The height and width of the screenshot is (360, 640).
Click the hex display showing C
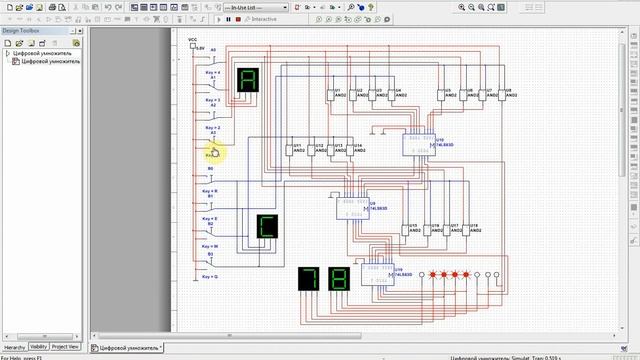click(x=267, y=227)
